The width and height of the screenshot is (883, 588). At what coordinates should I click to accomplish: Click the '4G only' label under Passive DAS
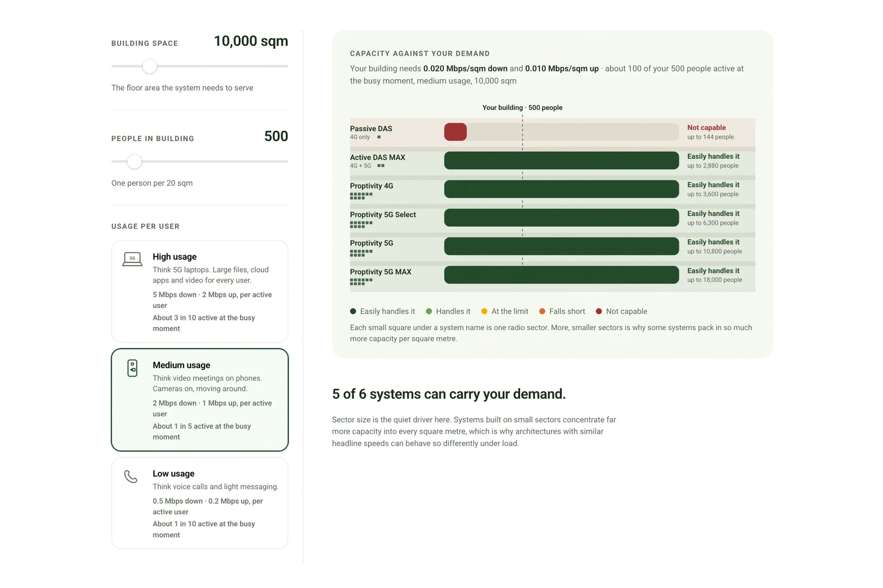point(359,137)
